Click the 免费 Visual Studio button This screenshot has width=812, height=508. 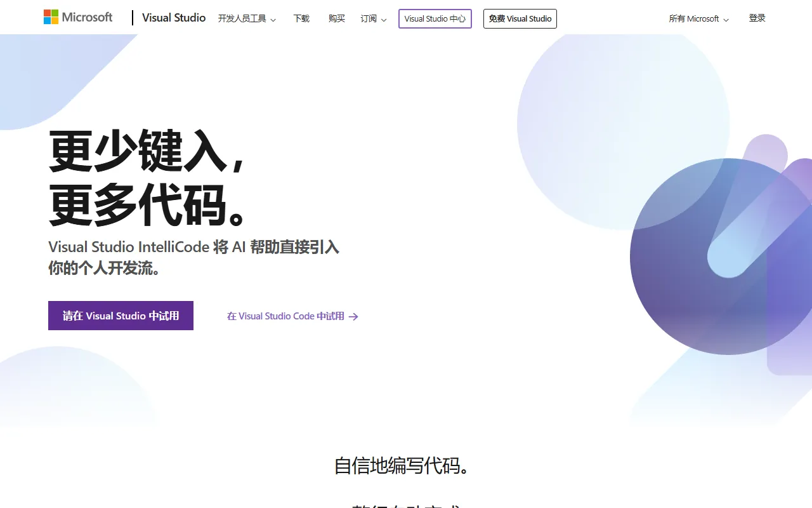coord(520,19)
